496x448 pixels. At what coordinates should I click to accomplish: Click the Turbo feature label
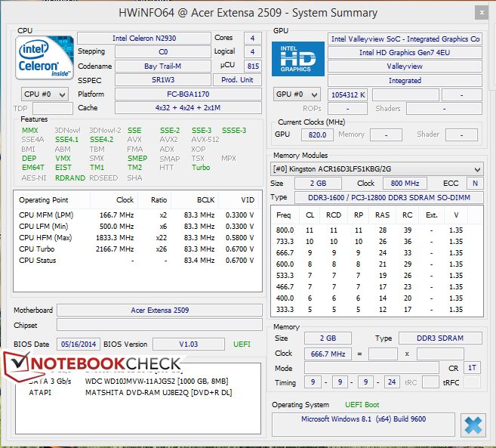(201, 168)
